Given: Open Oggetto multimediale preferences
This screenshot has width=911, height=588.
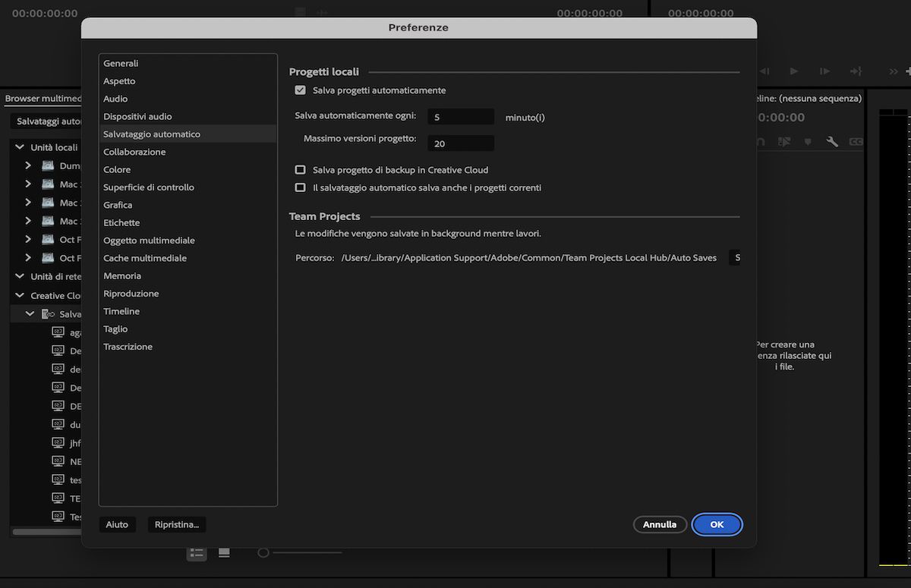Looking at the screenshot, I should [x=188, y=241].
